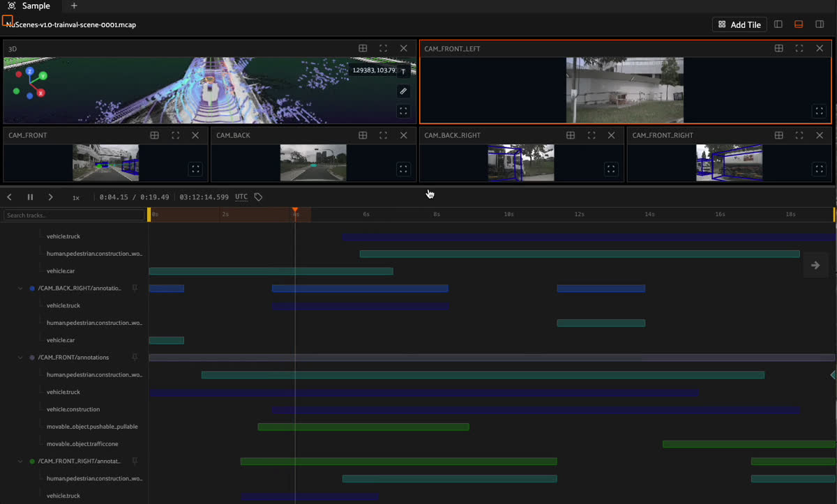Reset CAM_FRONT image view with corner button
The height and width of the screenshot is (504, 837).
(195, 169)
